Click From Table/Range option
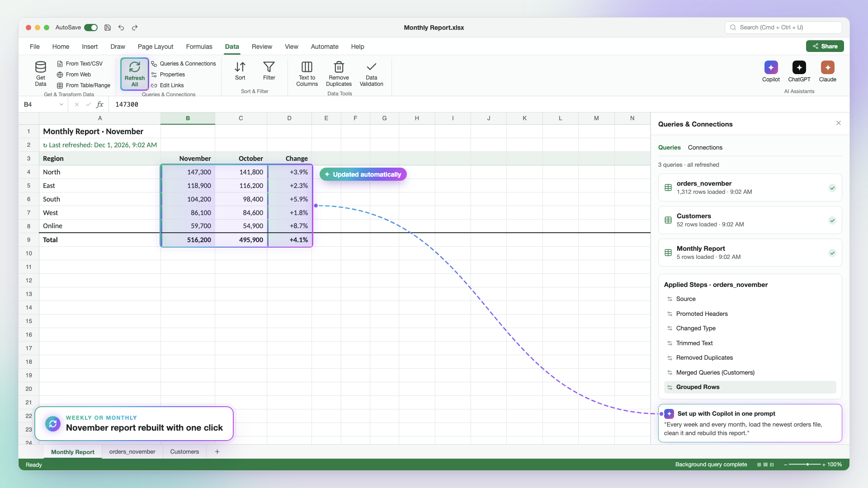This screenshot has height=488, width=868. tap(84, 85)
